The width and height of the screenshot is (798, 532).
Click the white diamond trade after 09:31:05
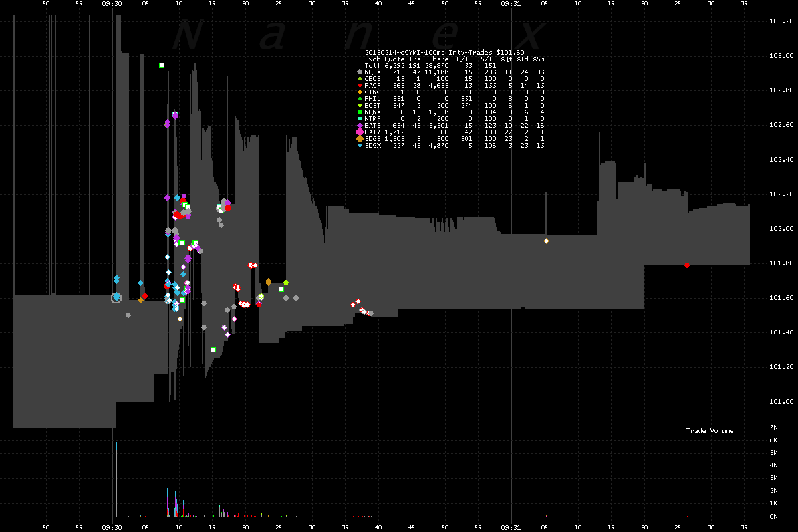(x=546, y=241)
